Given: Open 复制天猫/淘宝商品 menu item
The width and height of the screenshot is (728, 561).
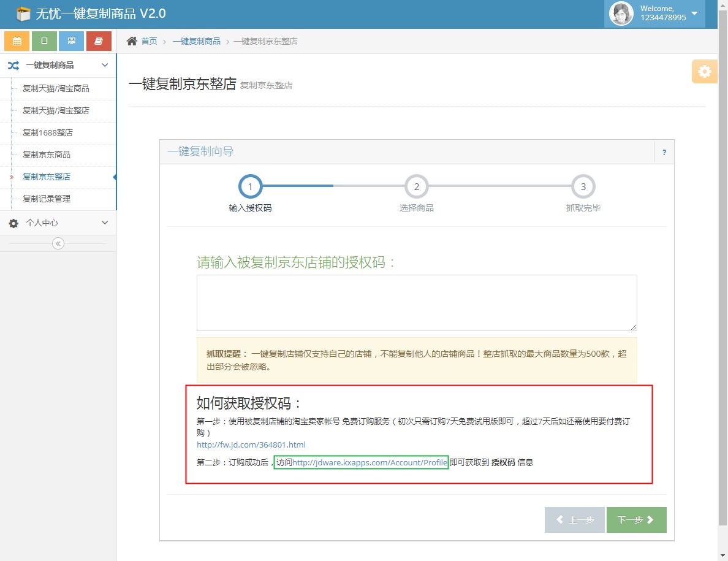Looking at the screenshot, I should [x=58, y=88].
